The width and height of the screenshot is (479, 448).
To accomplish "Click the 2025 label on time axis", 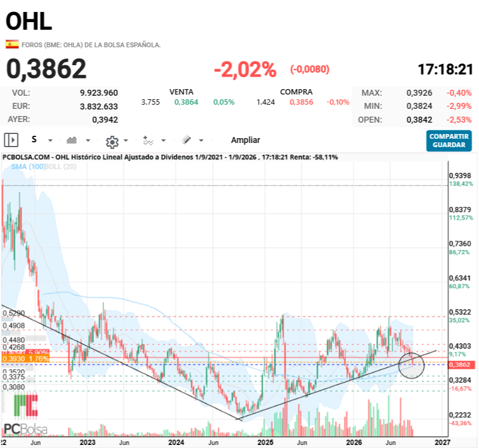I will (265, 442).
